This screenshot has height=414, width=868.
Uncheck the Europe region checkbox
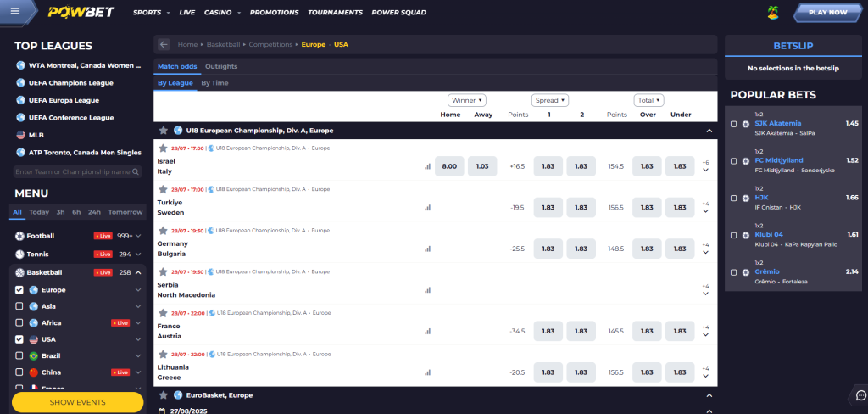point(19,290)
